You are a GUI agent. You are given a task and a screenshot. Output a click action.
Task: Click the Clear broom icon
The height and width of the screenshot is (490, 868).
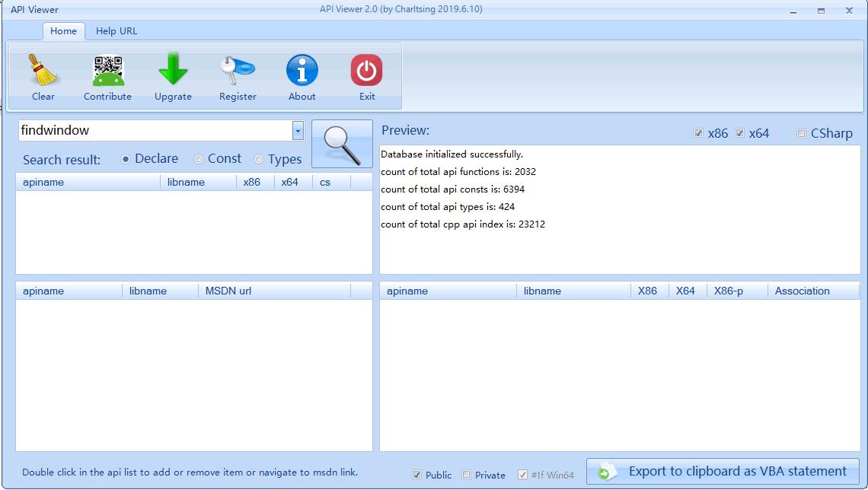pos(43,70)
